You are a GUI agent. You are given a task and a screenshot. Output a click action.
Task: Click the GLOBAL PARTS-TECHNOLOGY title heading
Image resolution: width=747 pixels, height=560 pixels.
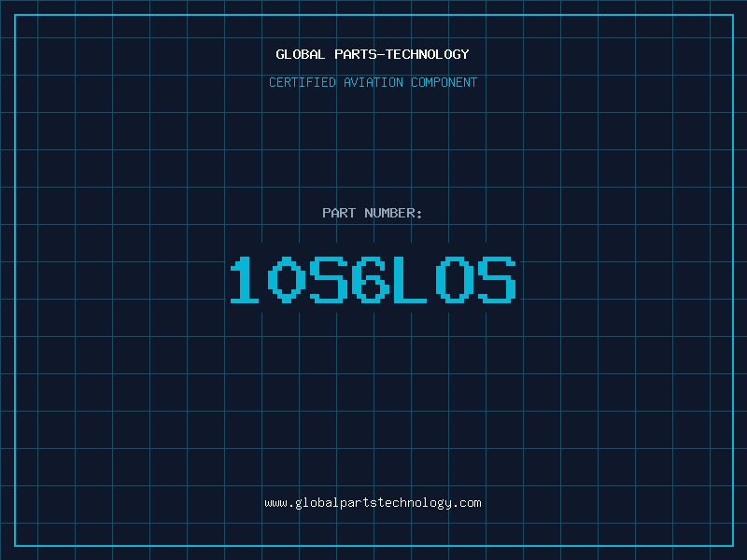[x=373, y=54]
